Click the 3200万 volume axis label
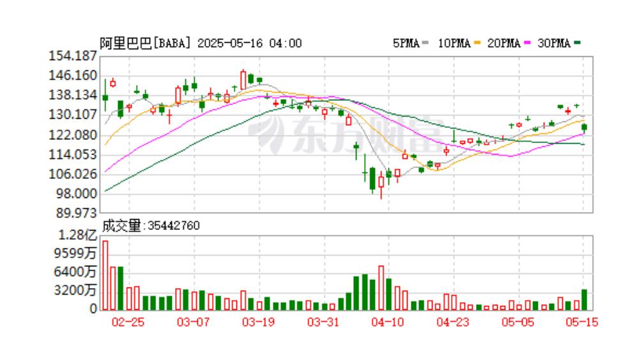This screenshot has width=644, height=359. 75,291
